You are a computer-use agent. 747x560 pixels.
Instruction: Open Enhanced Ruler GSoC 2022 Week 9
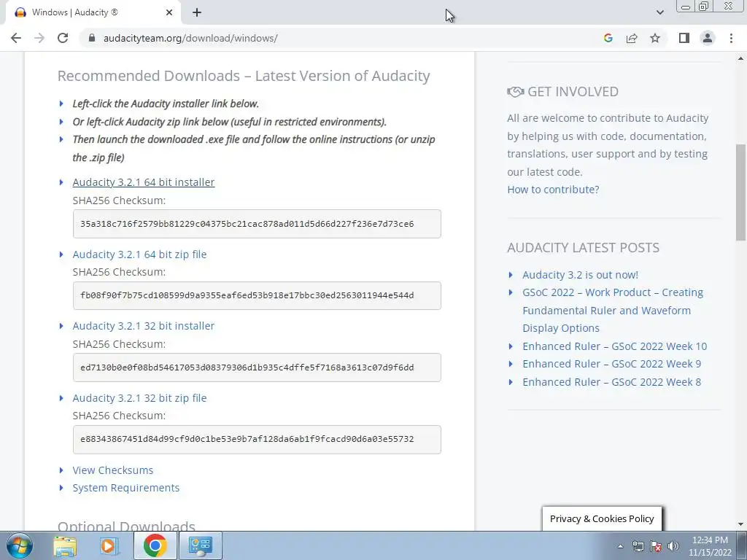coord(612,364)
